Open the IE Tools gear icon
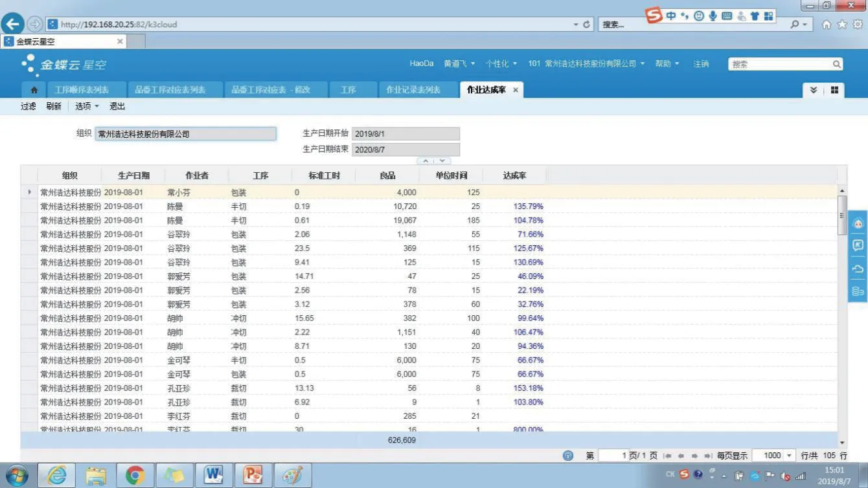868x488 pixels. 857,25
